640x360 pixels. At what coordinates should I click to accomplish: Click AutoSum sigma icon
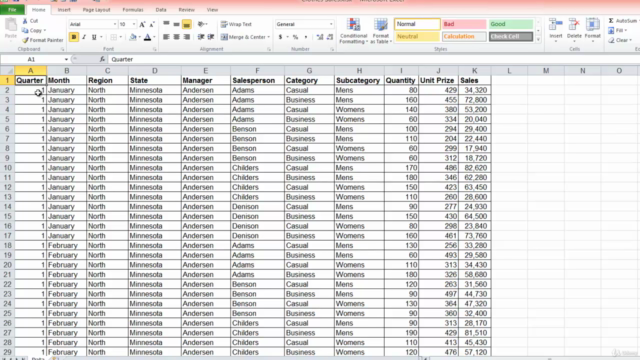(x=611, y=21)
